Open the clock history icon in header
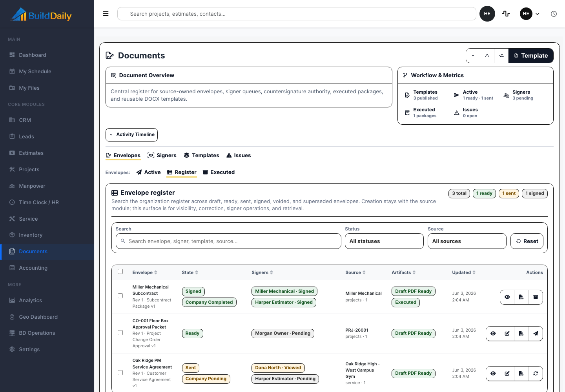 coord(554,14)
